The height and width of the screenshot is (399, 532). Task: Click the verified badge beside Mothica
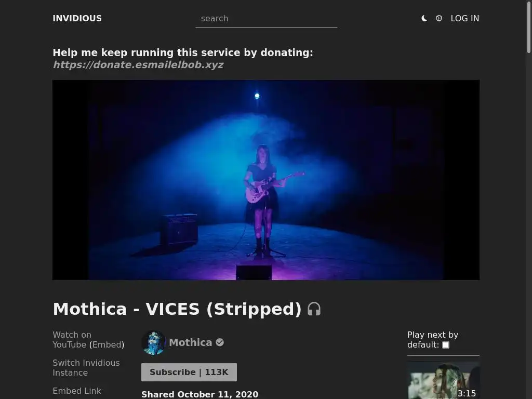pyautogui.click(x=220, y=342)
